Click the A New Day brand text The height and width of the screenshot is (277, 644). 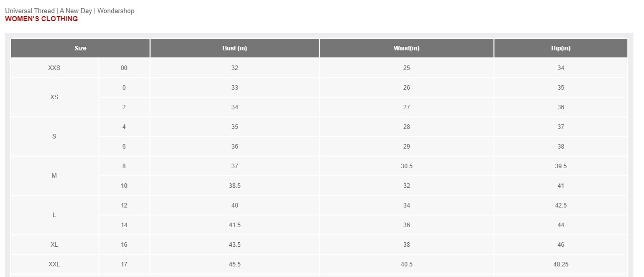(76, 11)
